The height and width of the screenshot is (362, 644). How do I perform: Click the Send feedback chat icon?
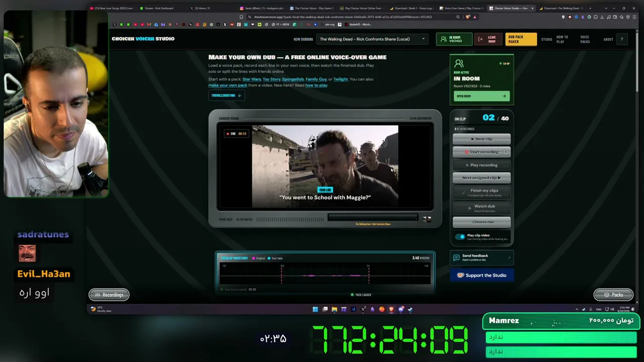pos(456,257)
